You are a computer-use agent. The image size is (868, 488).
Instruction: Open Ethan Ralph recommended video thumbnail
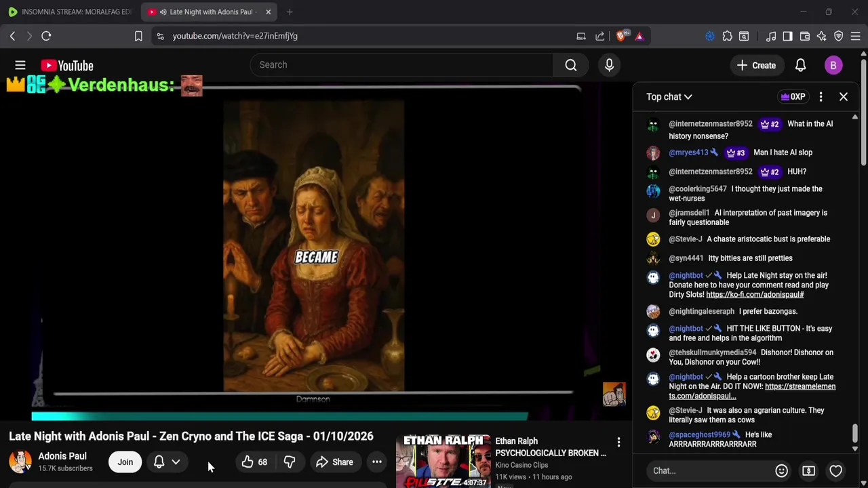[443, 462]
